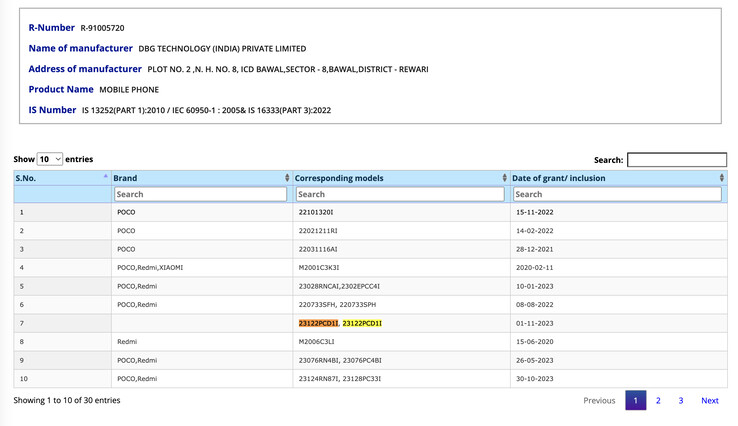Click date 14-02-2022
Image resolution: width=738 pixels, height=426 pixels.
click(535, 231)
